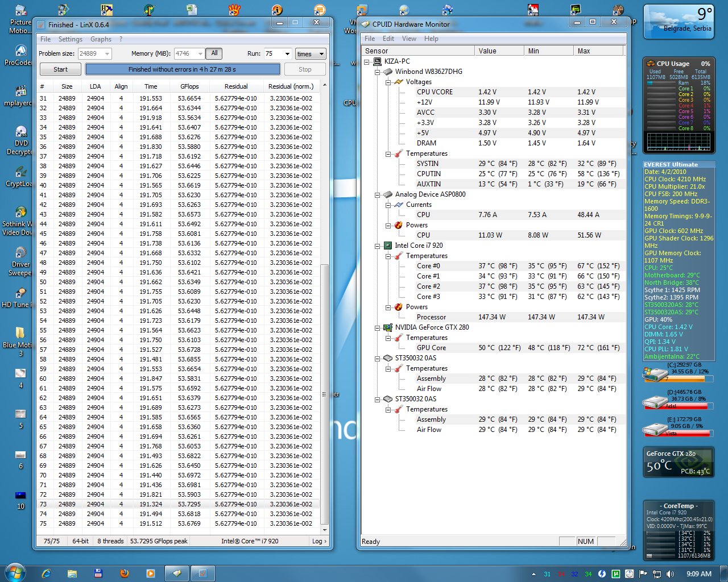Click the LinX question mark menu
Screen dimensions: 728x582
(x=121, y=39)
